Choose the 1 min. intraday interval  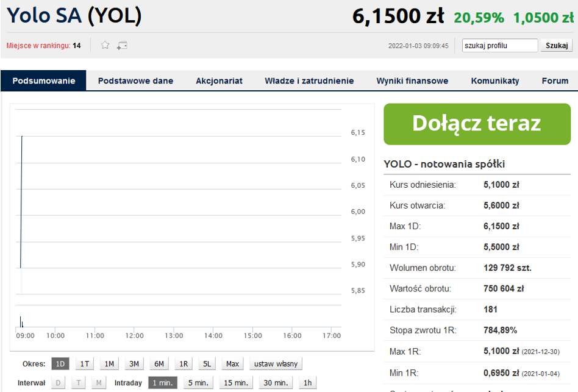pos(163,383)
